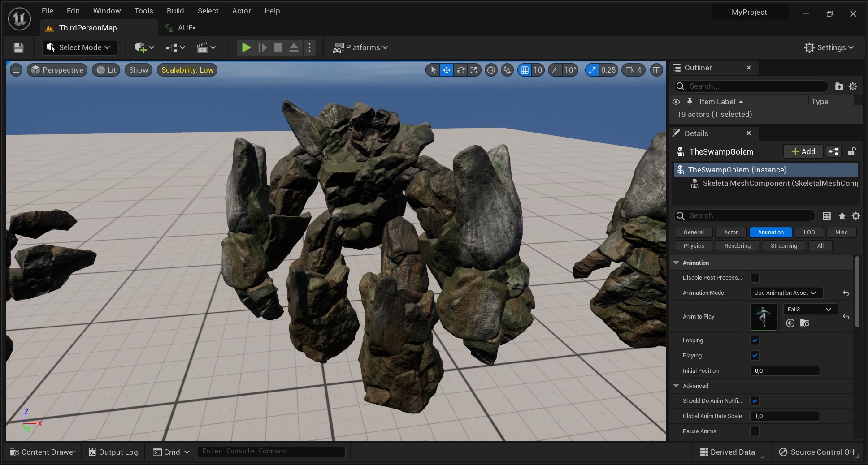
Task: Toggle surface snapping icon
Action: (x=507, y=70)
